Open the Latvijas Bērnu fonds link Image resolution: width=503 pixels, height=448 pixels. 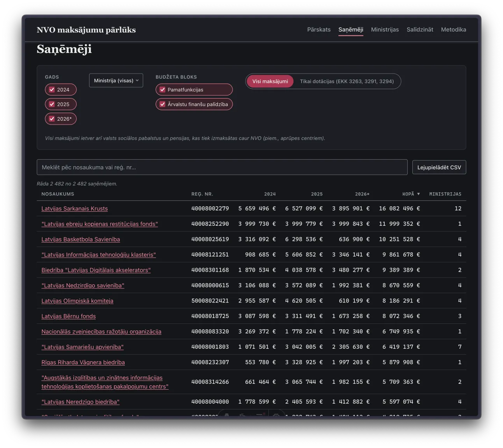(x=68, y=316)
